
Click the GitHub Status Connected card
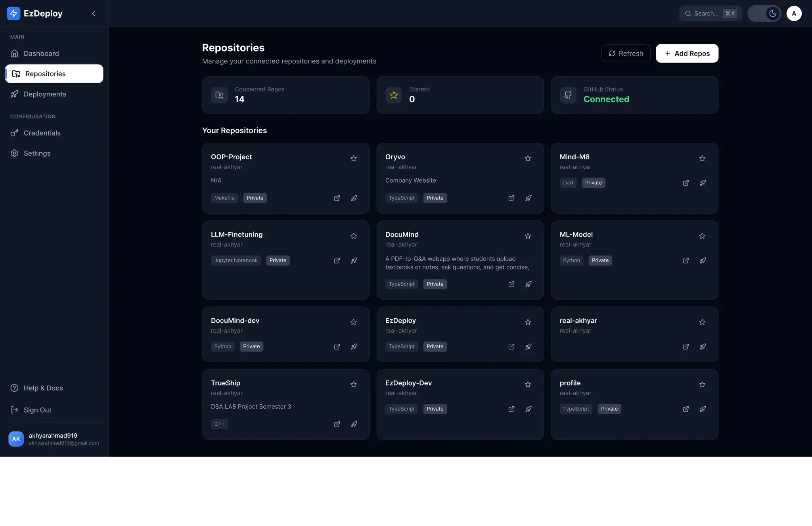[634, 95]
